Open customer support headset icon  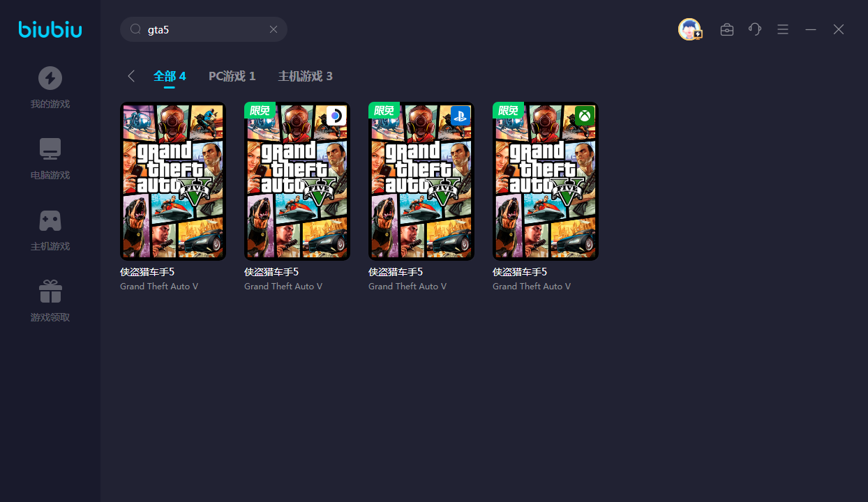tap(755, 29)
